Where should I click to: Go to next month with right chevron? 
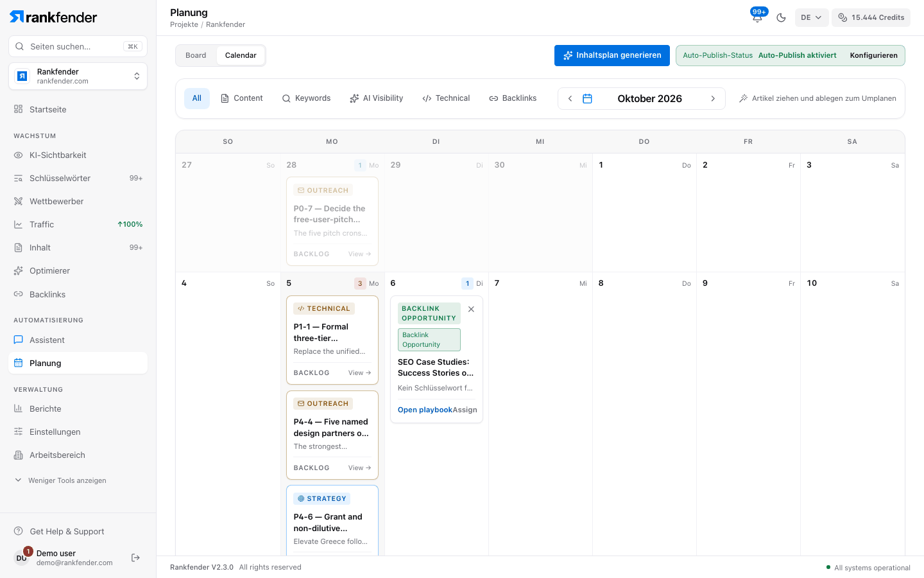(713, 98)
